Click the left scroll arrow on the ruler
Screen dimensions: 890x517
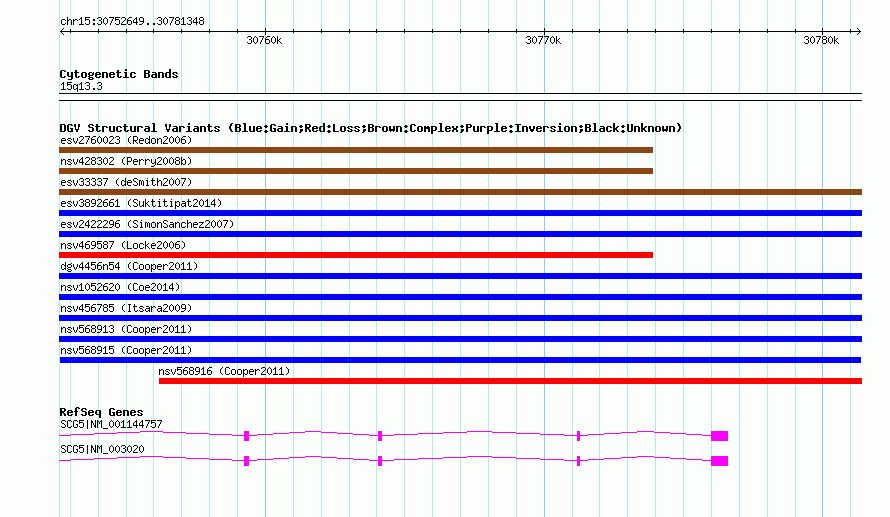pyautogui.click(x=62, y=32)
